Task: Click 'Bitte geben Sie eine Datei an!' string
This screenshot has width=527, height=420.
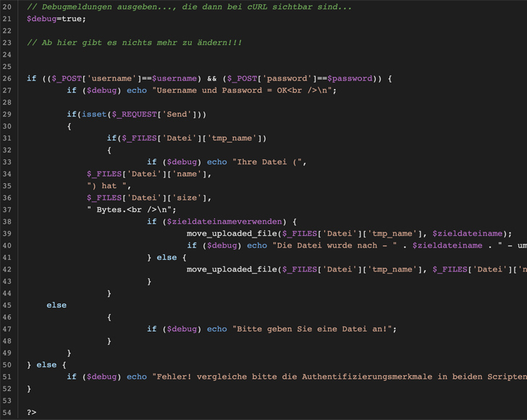Action: point(314,329)
